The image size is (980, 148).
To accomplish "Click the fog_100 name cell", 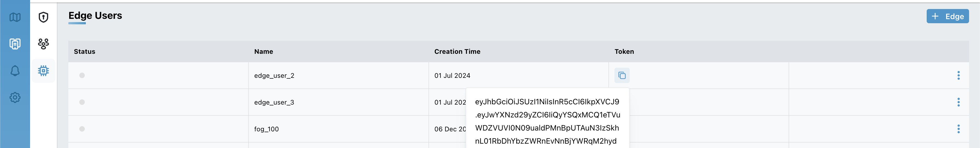I will [x=266, y=129].
